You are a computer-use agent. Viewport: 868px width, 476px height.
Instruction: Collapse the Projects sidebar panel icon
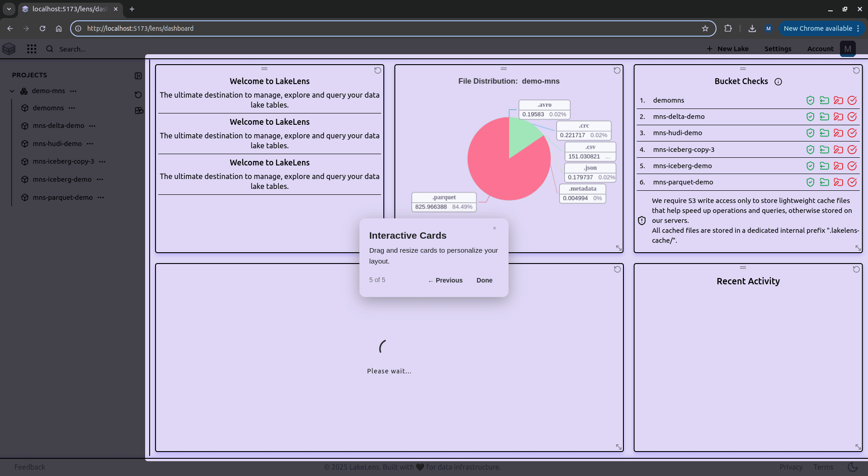tap(138, 75)
